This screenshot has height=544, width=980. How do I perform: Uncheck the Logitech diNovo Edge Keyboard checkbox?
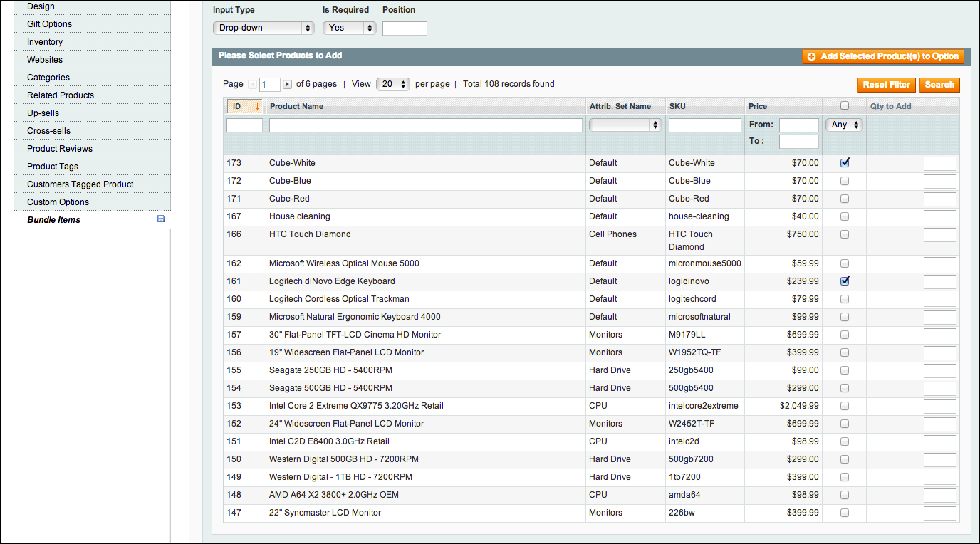tap(845, 281)
